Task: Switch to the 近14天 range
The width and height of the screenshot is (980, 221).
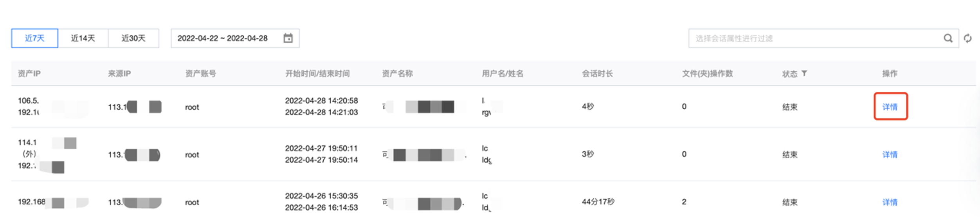Action: 83,38
